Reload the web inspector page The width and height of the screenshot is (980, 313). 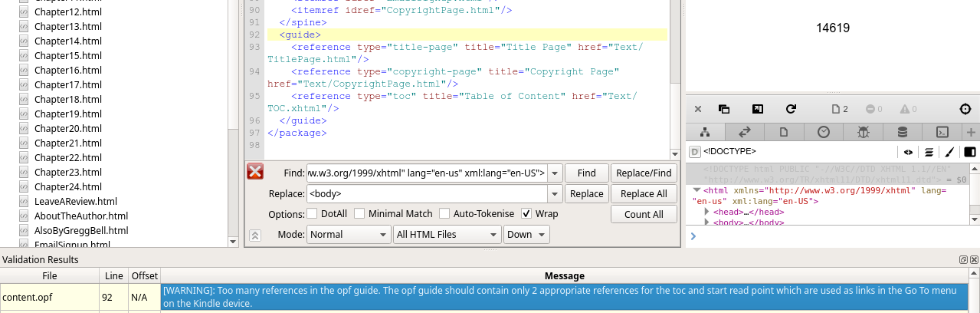(x=791, y=110)
